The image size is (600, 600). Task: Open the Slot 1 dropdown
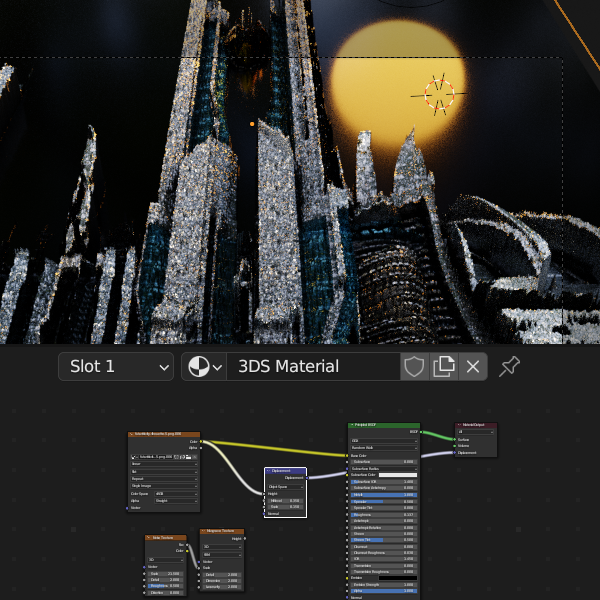pyautogui.click(x=116, y=367)
